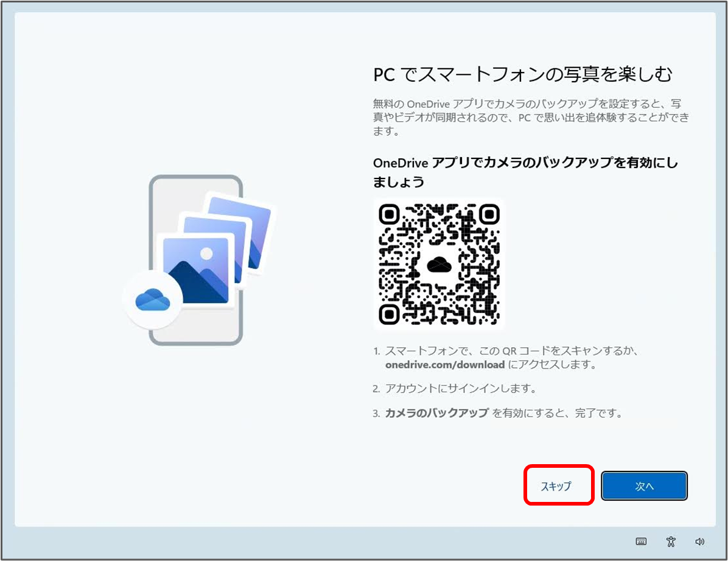Select the OneDrive cloud icon in the illustration
Image resolution: width=728 pixels, height=561 pixels.
(x=153, y=297)
